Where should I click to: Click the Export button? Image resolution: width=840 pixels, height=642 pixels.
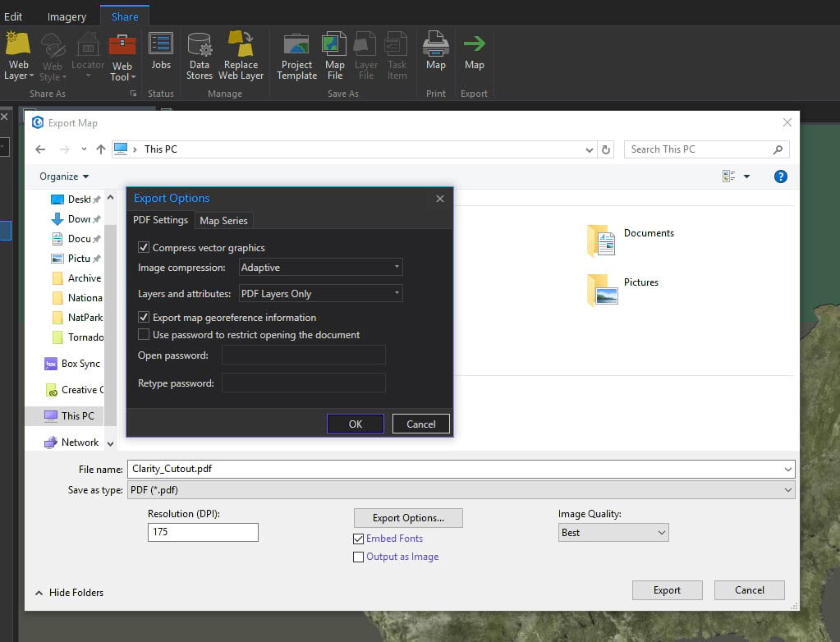coord(667,590)
